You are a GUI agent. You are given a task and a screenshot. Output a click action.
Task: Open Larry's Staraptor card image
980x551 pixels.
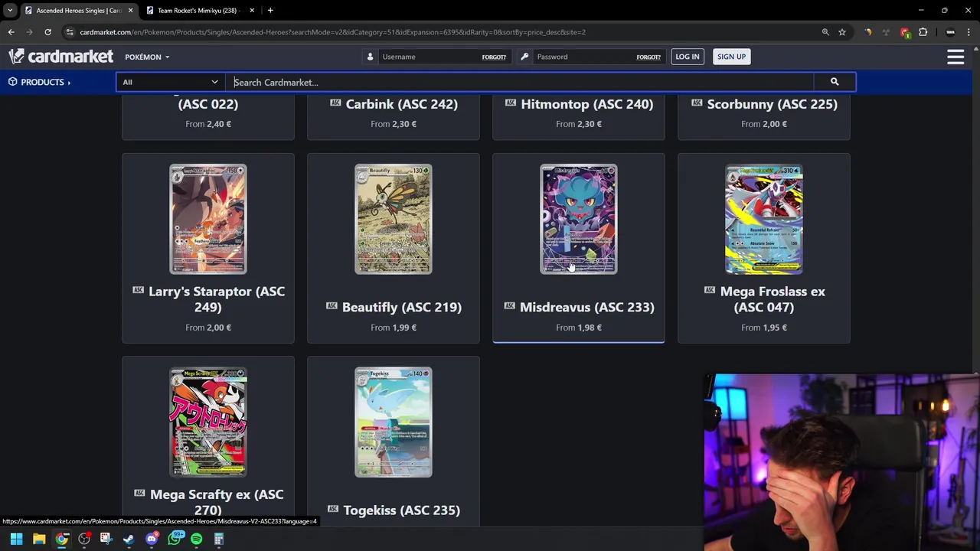tap(208, 219)
